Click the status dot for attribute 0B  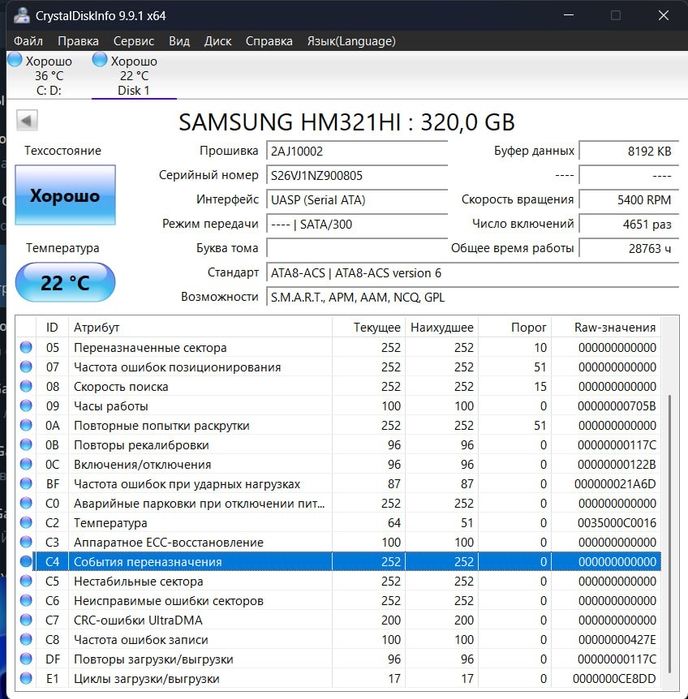pos(26,444)
